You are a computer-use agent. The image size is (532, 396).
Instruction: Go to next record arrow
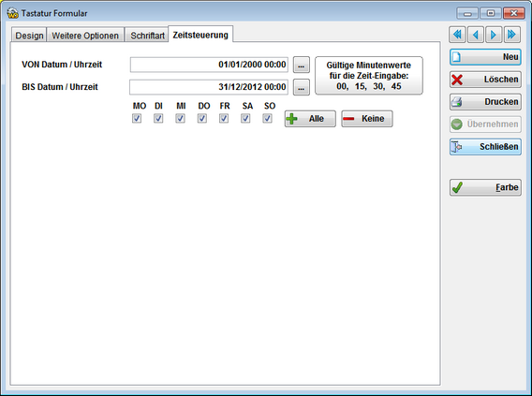point(494,35)
